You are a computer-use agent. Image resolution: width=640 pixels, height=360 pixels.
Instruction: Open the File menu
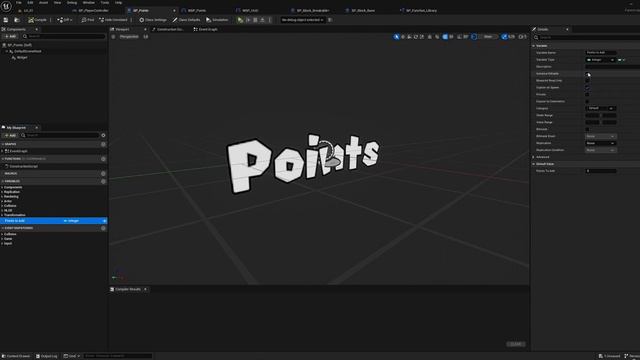(19, 2)
